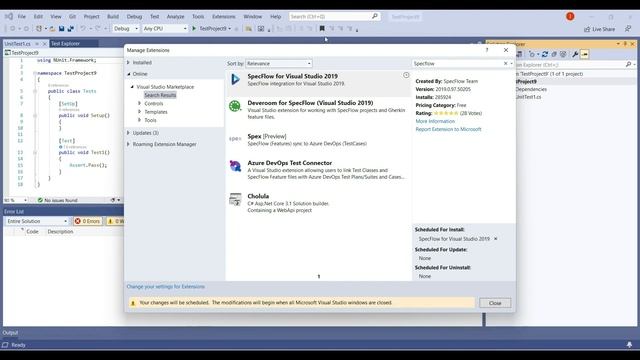Click the feedback icon beside Live Share
The height and width of the screenshot is (360, 640).
click(628, 29)
